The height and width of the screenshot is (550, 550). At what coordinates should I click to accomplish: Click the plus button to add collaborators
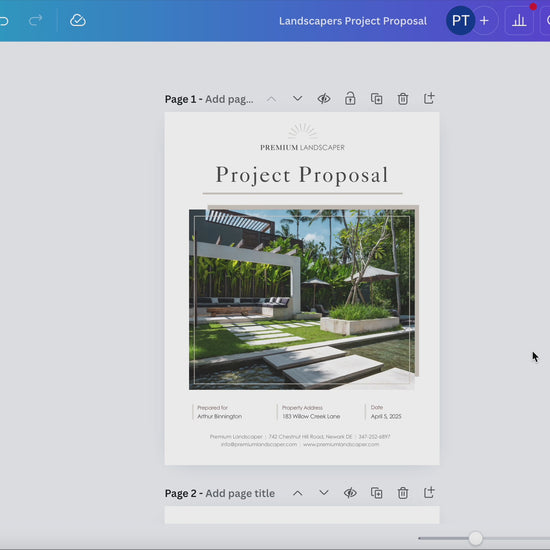tap(484, 21)
